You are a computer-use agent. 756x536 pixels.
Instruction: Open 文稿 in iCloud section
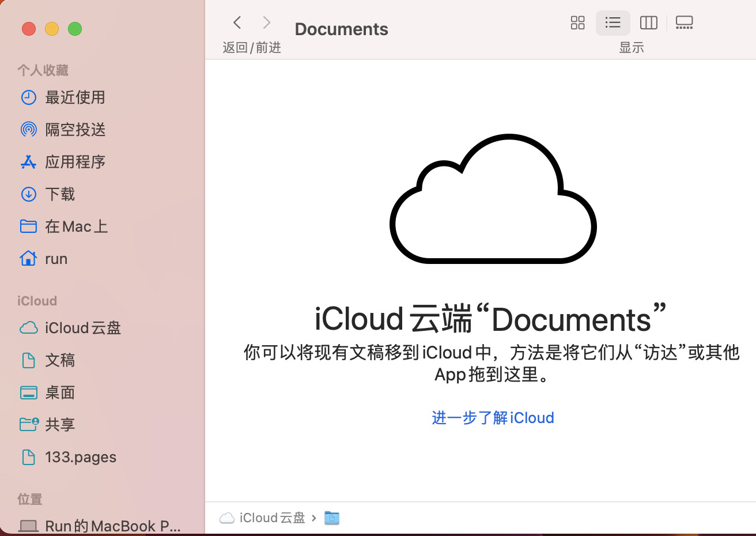tap(60, 360)
